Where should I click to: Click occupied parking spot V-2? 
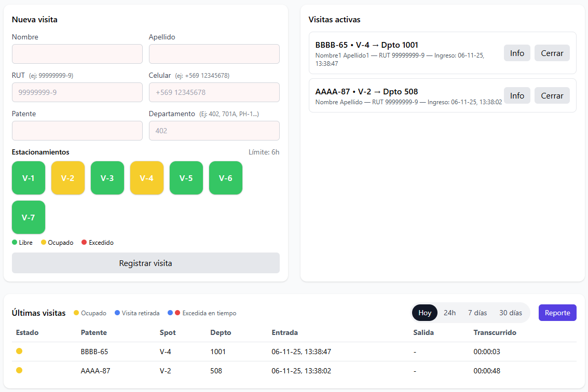coord(68,178)
